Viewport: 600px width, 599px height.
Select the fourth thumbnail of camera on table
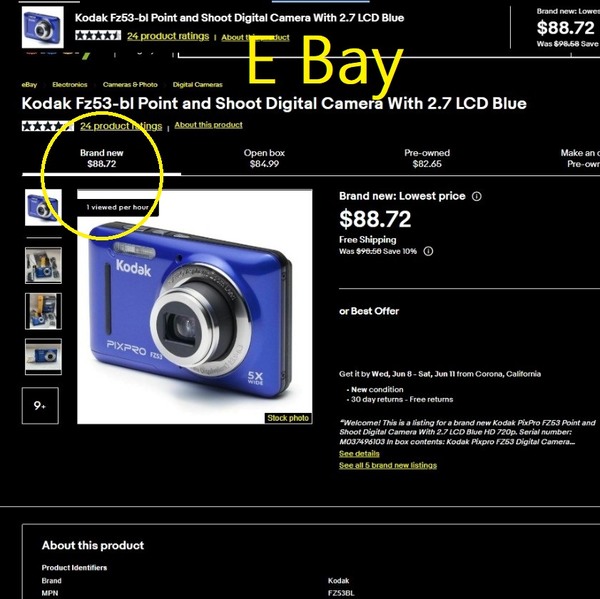click(43, 357)
